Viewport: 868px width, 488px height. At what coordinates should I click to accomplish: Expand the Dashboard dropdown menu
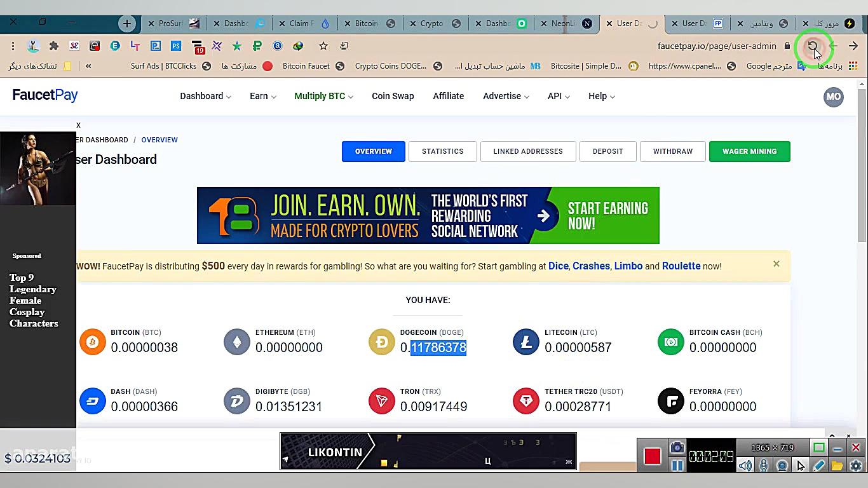click(x=205, y=96)
